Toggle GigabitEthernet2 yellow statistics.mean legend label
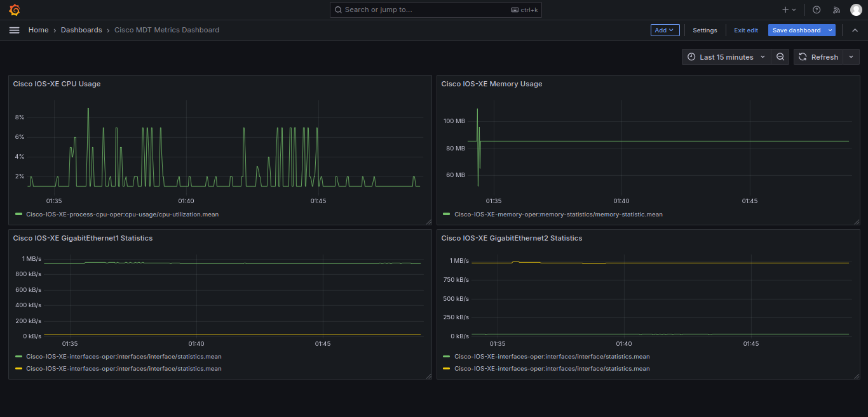 552,369
